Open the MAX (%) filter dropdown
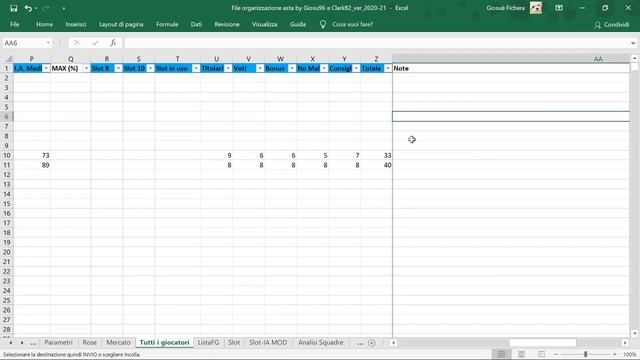 click(86, 68)
